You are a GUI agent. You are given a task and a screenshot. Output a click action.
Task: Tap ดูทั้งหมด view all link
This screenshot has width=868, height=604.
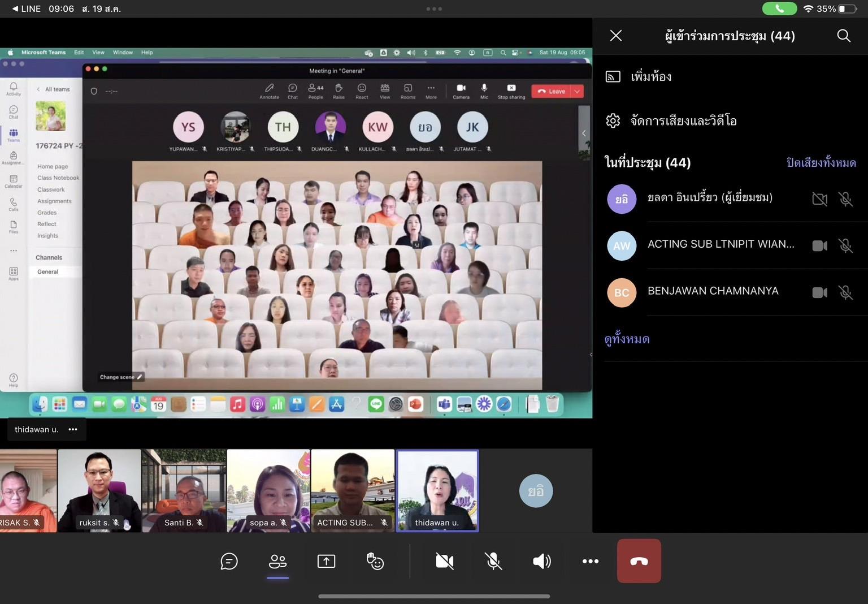coord(627,339)
